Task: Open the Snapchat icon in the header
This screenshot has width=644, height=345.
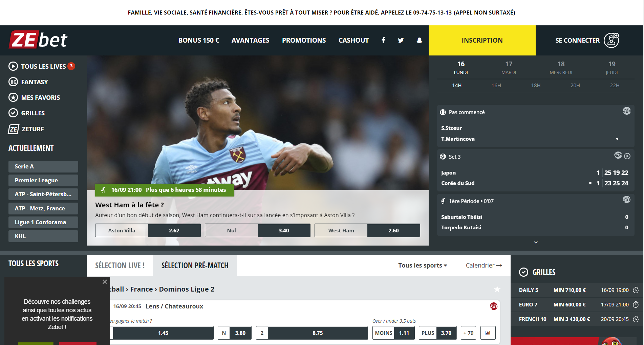Action: [419, 40]
